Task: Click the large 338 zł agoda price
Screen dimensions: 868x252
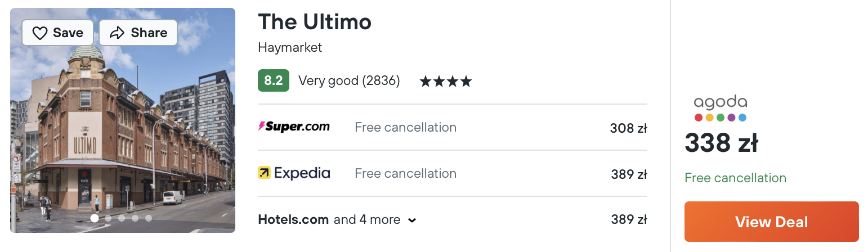Action: coord(721,144)
